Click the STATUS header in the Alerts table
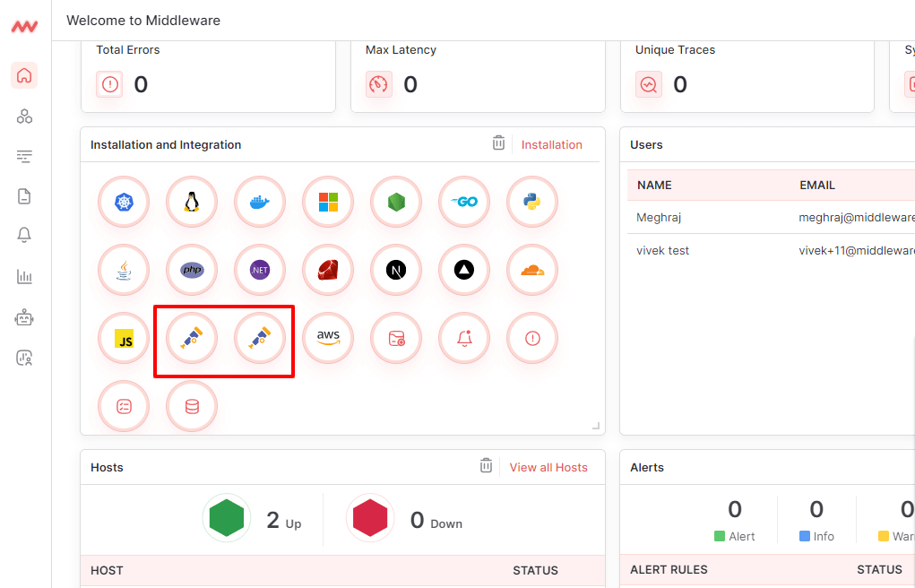The height and width of the screenshot is (588, 915). (x=879, y=569)
